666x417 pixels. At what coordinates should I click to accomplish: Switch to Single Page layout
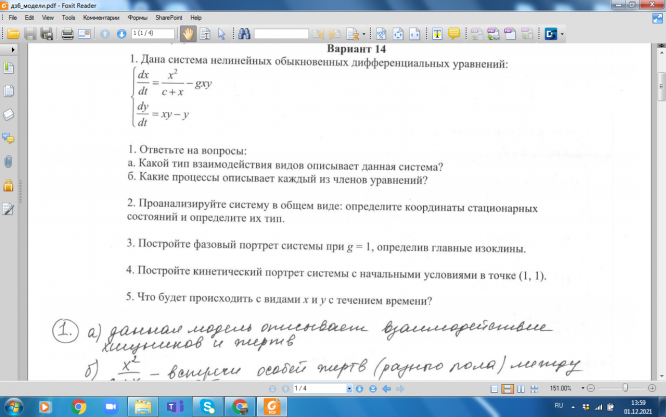click(494, 389)
